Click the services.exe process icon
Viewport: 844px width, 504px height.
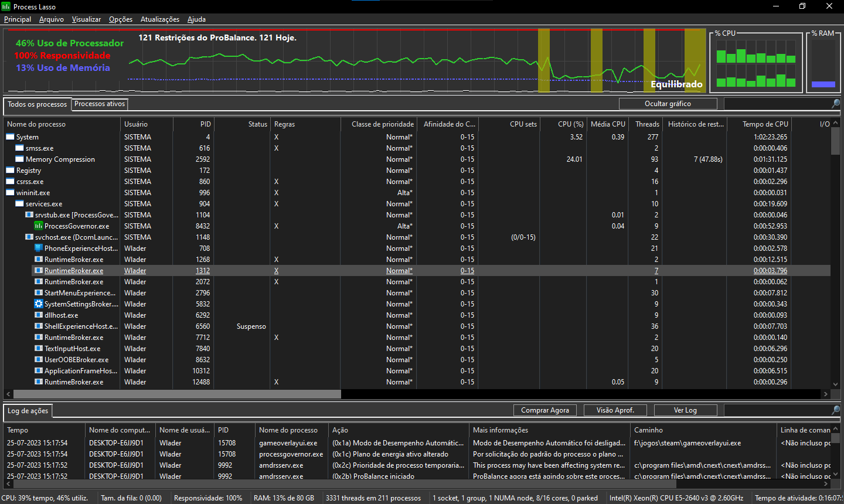(19, 203)
